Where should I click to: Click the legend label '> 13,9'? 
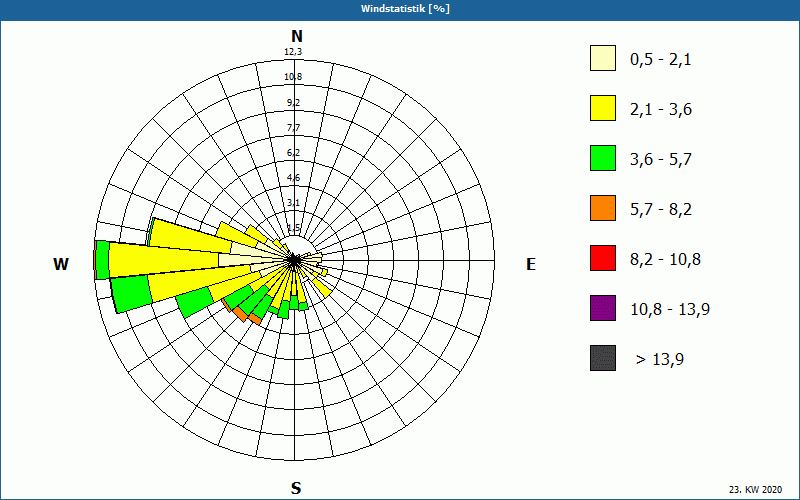tap(660, 360)
